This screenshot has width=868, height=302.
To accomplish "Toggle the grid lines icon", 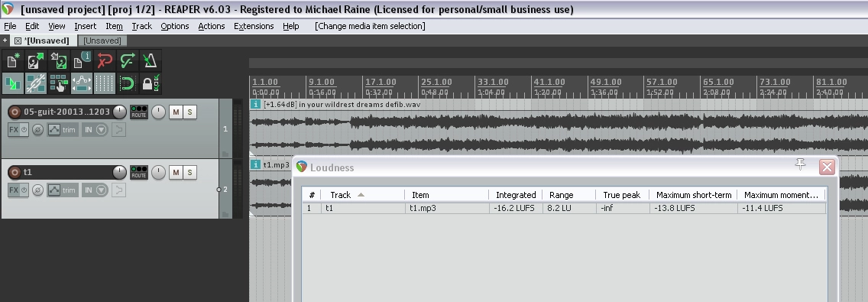I will [x=104, y=83].
